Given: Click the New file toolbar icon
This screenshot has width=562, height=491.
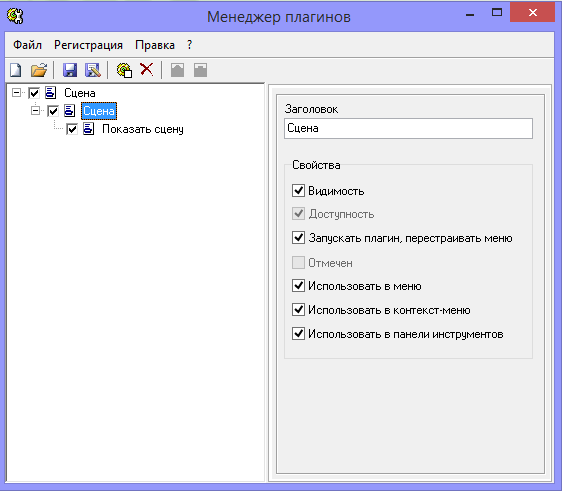Looking at the screenshot, I should click(15, 70).
